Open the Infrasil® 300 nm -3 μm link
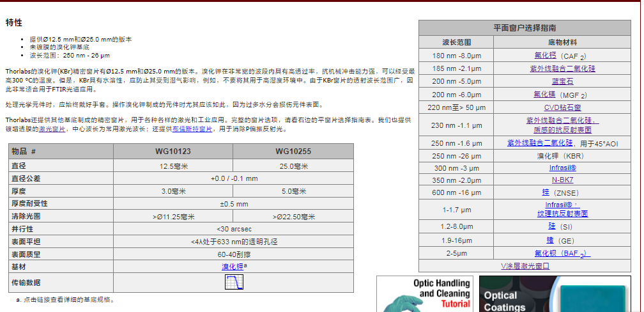The image size is (644, 312). 562,168
